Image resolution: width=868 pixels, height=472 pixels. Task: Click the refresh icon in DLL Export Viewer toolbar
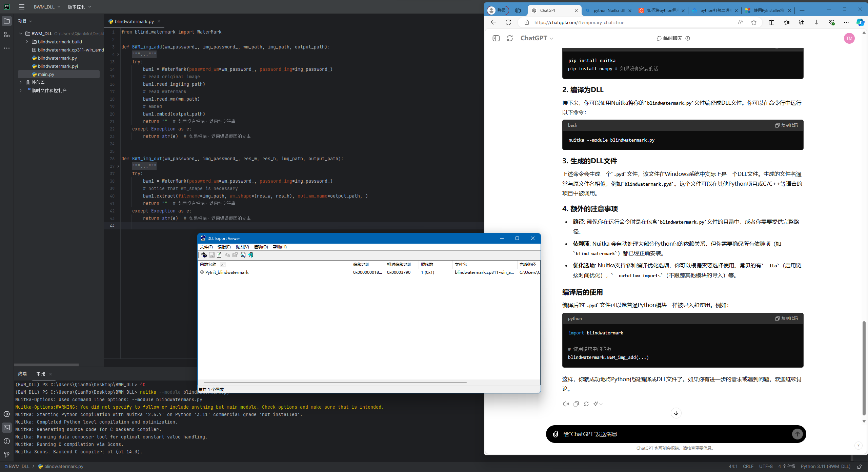[219, 255]
